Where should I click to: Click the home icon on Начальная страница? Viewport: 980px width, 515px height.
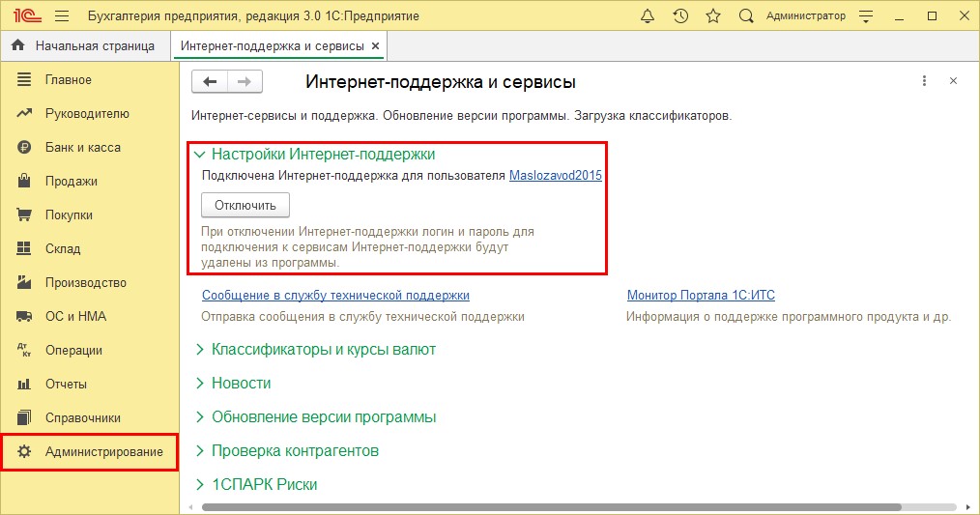(18, 45)
